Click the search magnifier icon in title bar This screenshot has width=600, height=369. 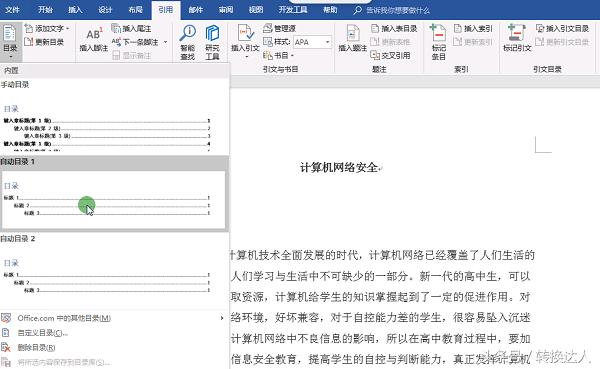click(x=357, y=10)
